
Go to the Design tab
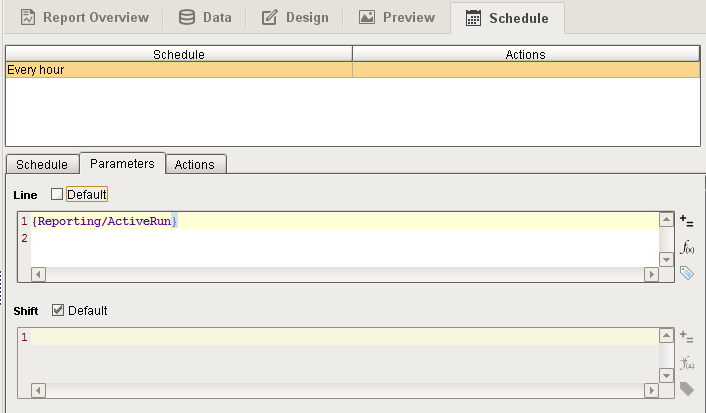point(294,17)
